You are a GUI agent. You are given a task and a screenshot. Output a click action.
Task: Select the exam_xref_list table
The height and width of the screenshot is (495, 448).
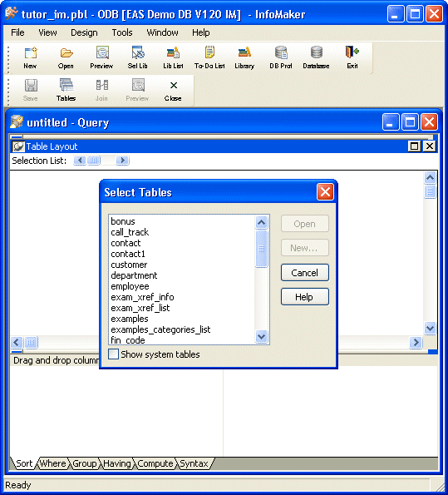tap(182, 308)
